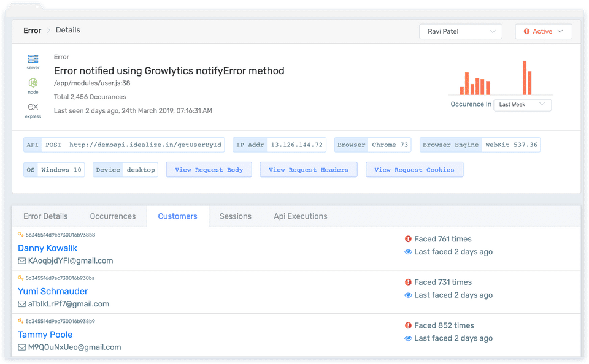Click envelope icon beside M9Q0uNxUeo@gmail.com
The height and width of the screenshot is (364, 589).
[x=22, y=347]
